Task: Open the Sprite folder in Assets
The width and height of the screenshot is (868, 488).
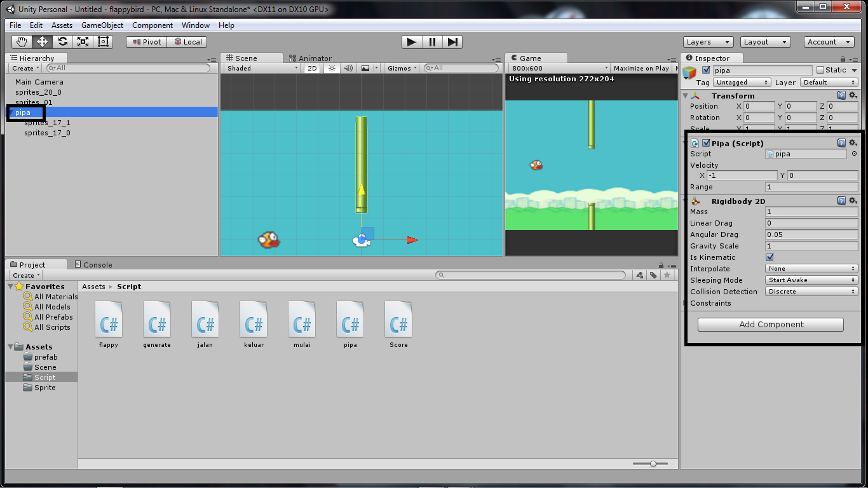Action: [x=44, y=388]
